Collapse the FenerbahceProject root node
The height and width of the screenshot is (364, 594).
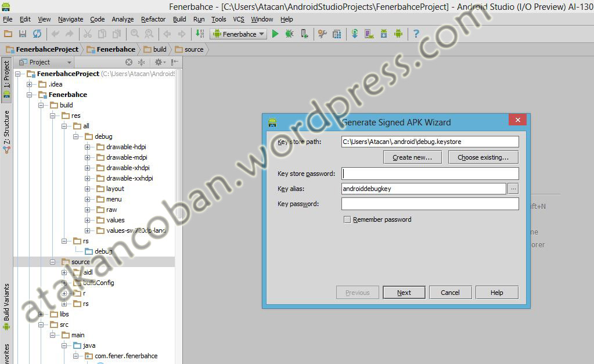point(18,74)
